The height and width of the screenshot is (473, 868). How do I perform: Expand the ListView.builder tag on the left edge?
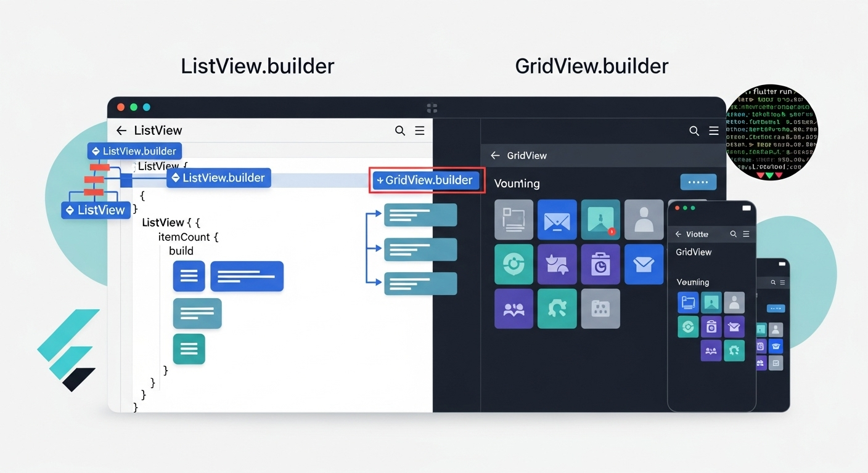pos(134,151)
